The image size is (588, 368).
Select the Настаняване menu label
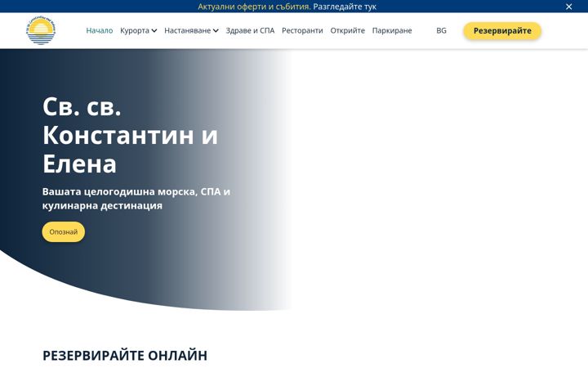tap(188, 30)
